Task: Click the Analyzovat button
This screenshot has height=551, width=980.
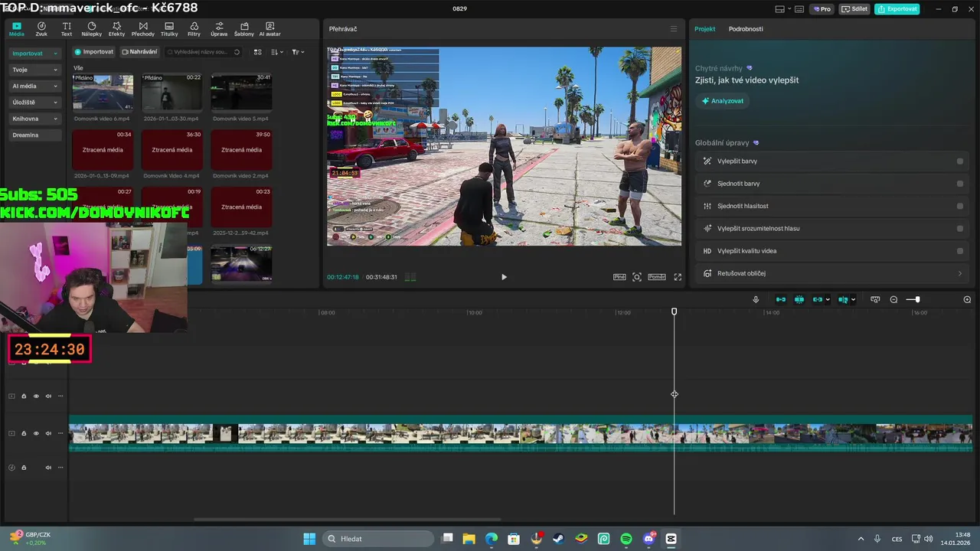Action: (723, 101)
